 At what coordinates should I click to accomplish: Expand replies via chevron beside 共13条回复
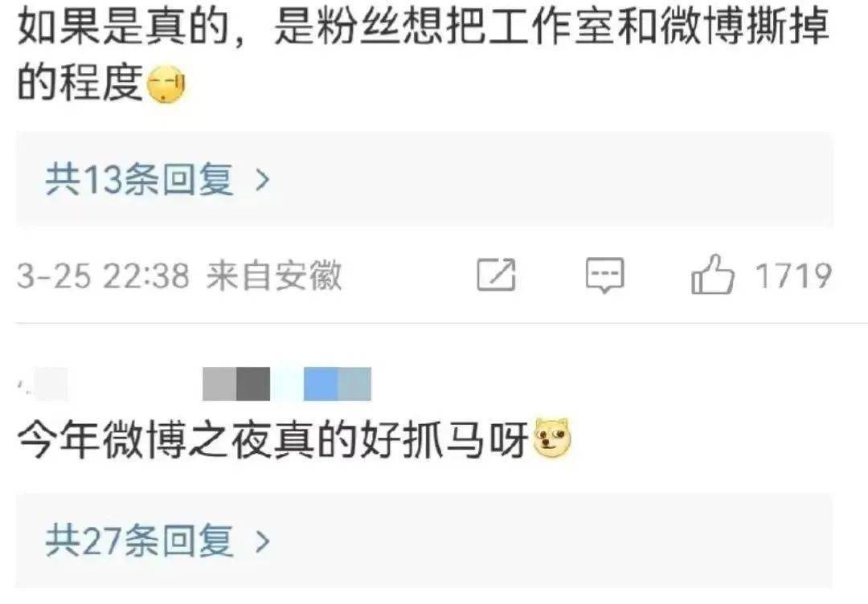[262, 180]
